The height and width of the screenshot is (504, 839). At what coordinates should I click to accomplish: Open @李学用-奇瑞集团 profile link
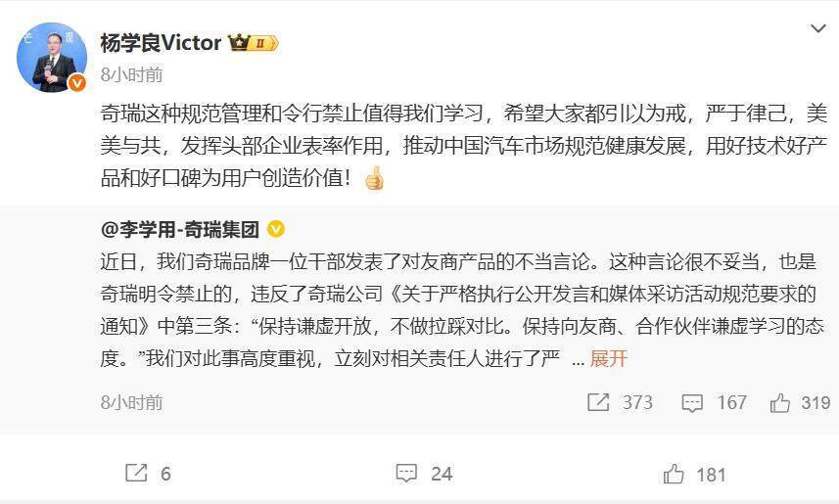tap(180, 229)
